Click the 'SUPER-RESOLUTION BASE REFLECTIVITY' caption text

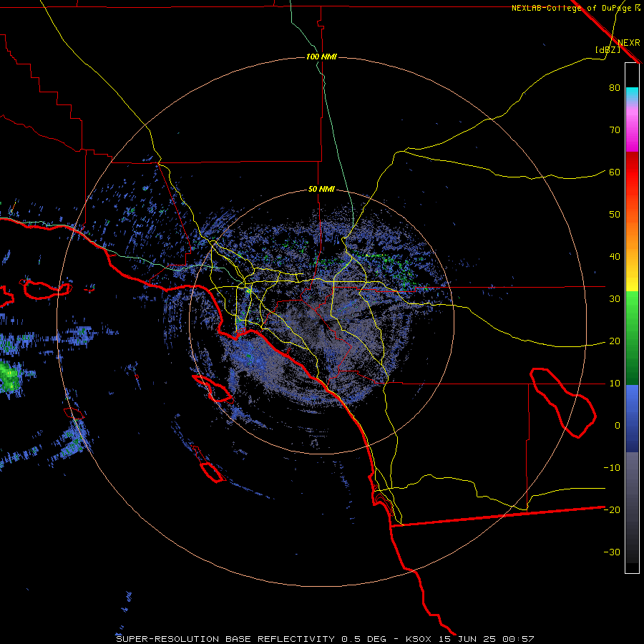click(225, 639)
